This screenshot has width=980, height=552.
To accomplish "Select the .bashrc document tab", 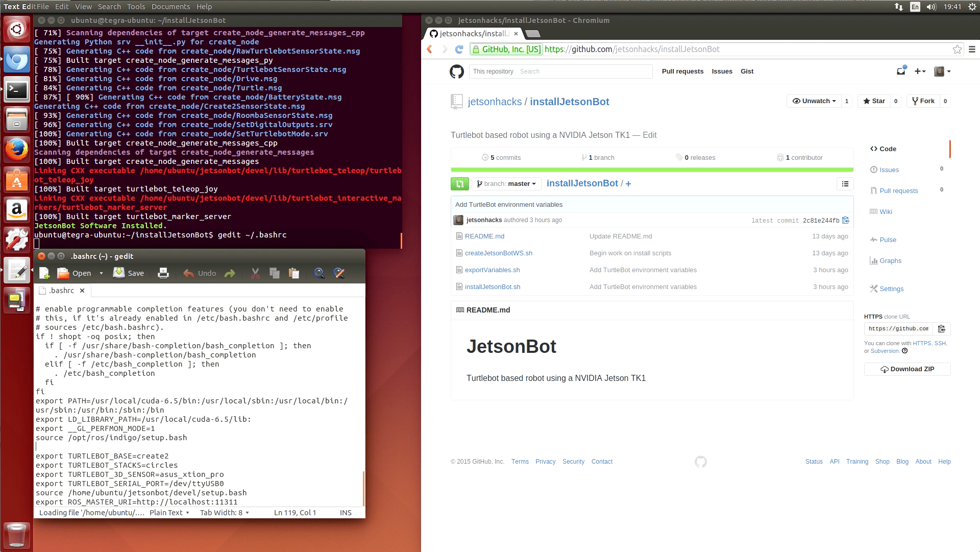I will pos(61,291).
